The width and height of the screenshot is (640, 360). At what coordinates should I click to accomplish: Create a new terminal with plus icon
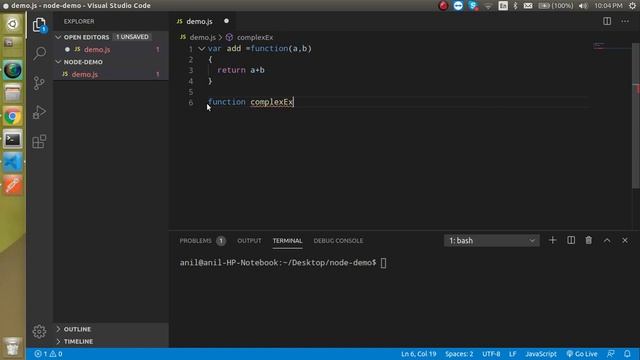pyautogui.click(x=552, y=240)
